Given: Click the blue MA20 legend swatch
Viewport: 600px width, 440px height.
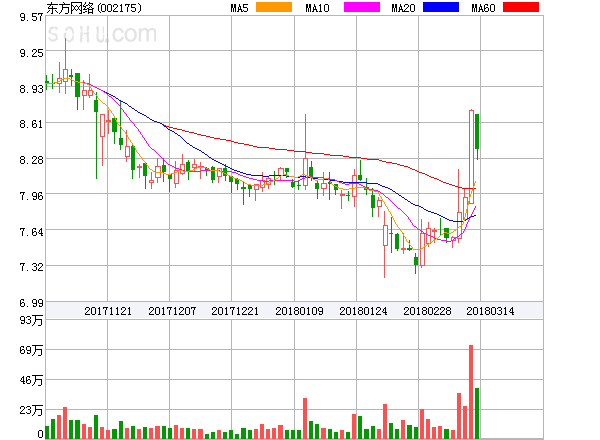Looking at the screenshot, I should point(441,7).
